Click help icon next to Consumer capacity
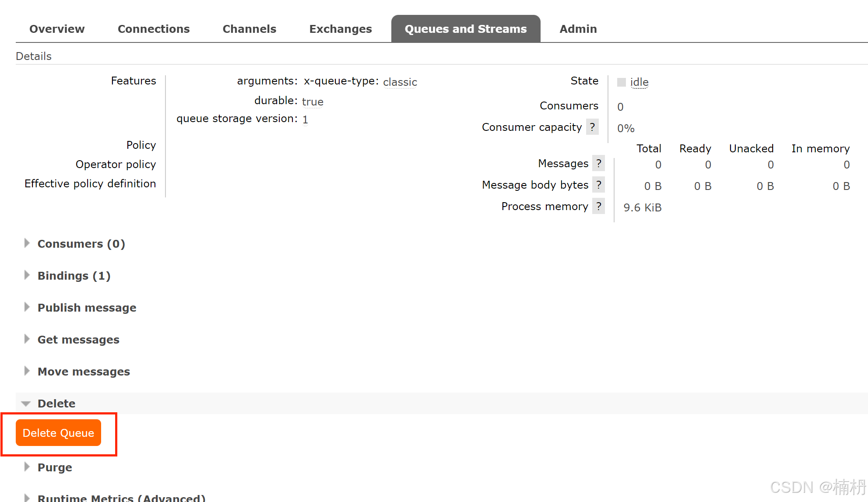 point(592,127)
